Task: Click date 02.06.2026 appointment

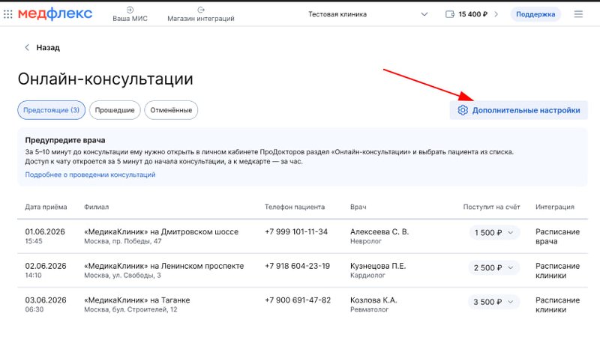Action: coord(46,266)
